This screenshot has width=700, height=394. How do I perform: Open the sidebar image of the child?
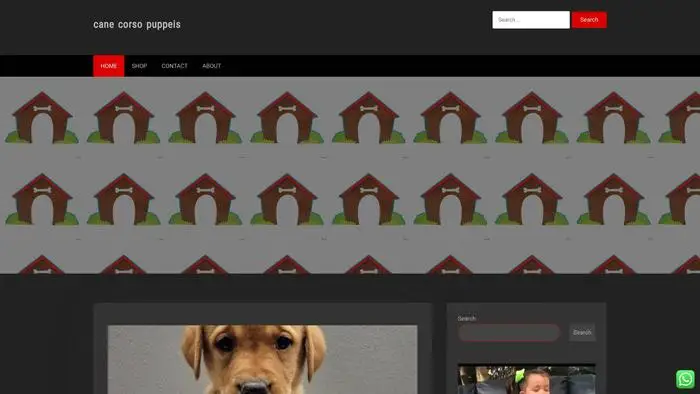coord(526,379)
